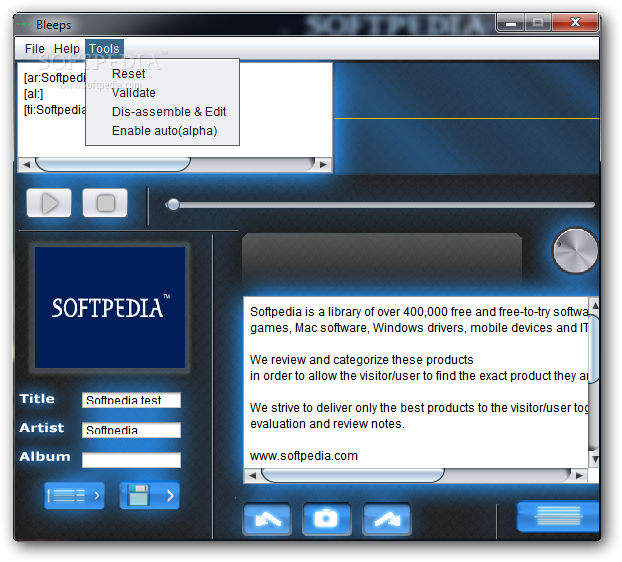
Task: Click the Softpedia album art thumbnail
Action: coord(110,308)
